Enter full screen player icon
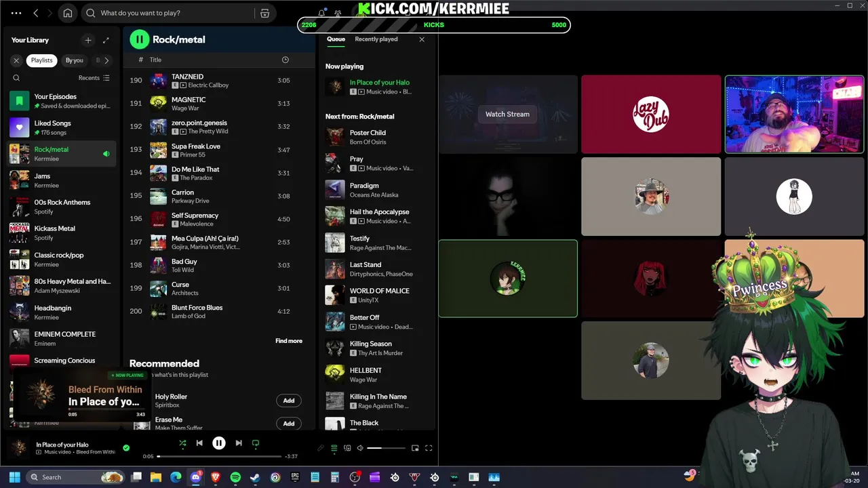868x488 pixels. 429,448
